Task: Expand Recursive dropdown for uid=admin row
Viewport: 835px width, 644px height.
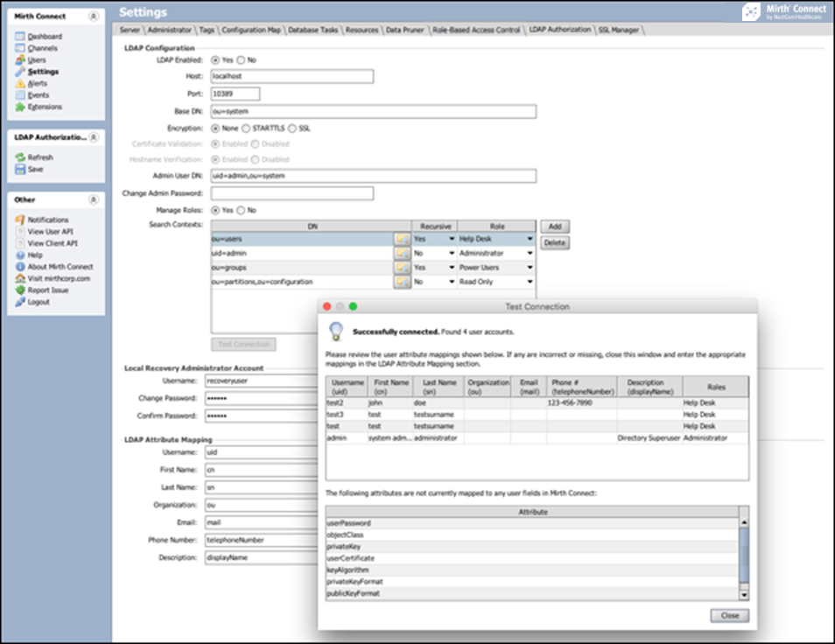Action: [x=452, y=253]
